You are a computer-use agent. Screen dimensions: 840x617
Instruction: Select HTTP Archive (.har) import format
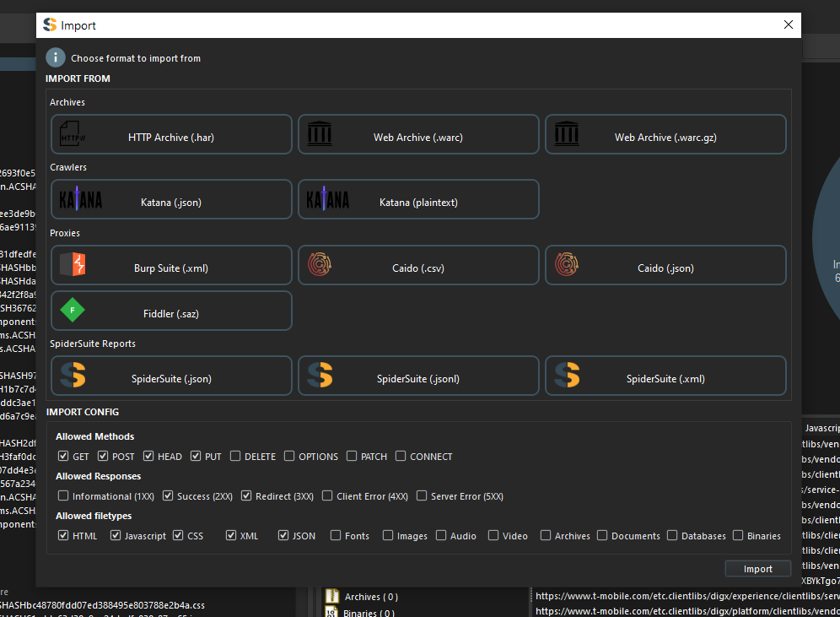pos(171,134)
